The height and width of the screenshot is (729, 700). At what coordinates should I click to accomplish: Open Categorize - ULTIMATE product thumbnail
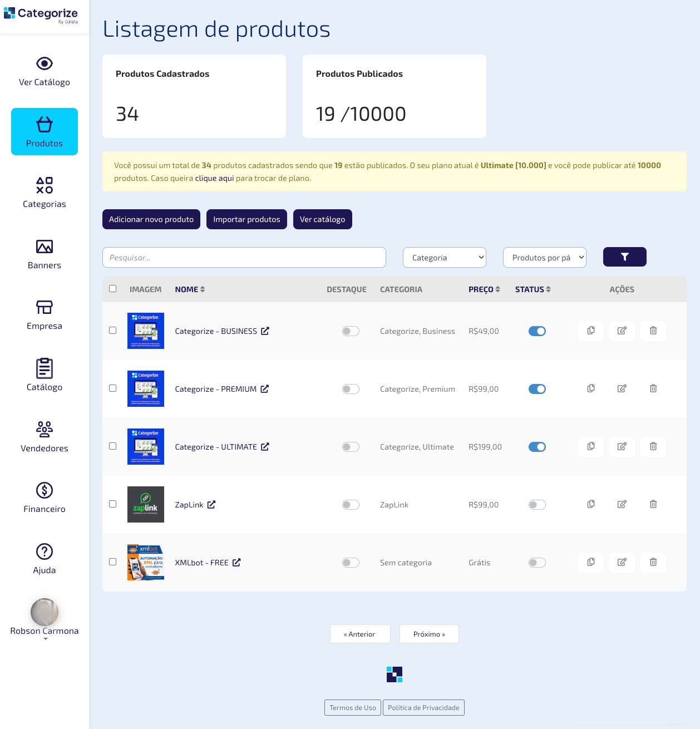pyautogui.click(x=146, y=447)
